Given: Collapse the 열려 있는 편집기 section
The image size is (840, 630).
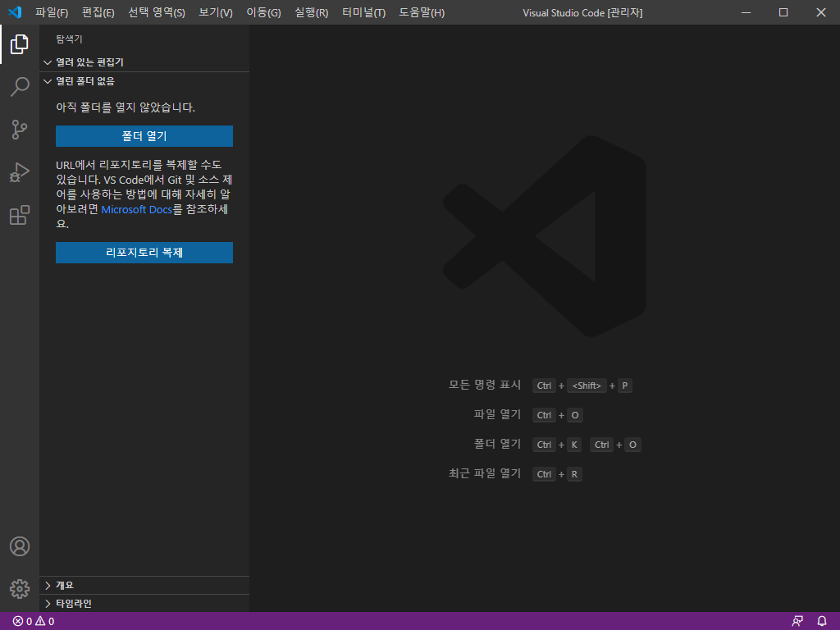Looking at the screenshot, I should [x=144, y=62].
